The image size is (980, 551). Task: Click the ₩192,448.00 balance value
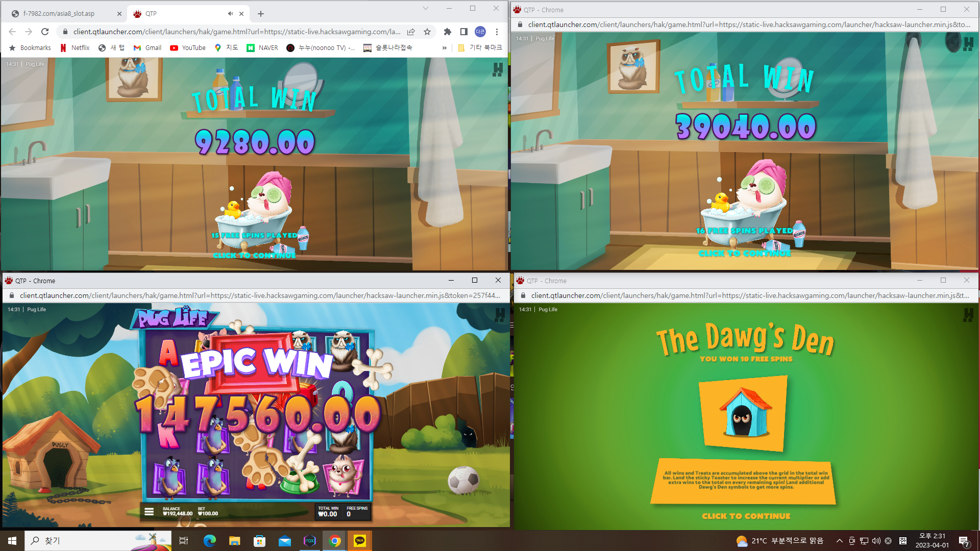(178, 514)
